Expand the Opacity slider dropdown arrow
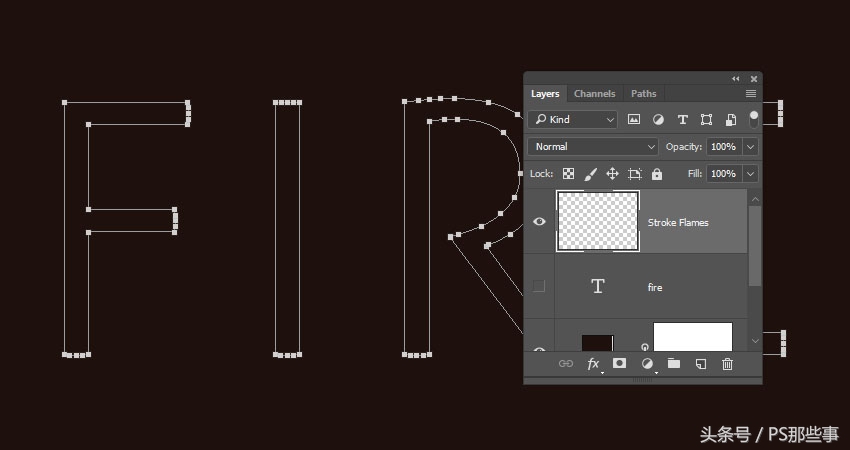This screenshot has width=850, height=450. (751, 147)
